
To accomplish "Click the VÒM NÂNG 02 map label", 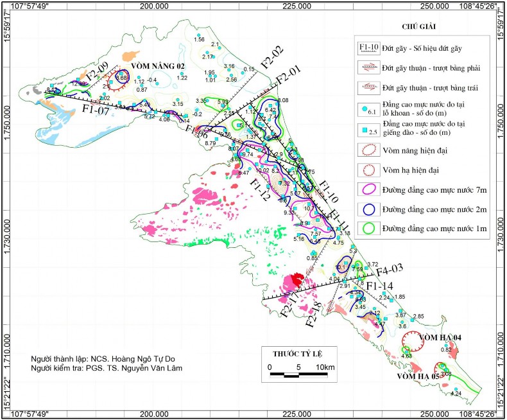I will click(x=158, y=66).
